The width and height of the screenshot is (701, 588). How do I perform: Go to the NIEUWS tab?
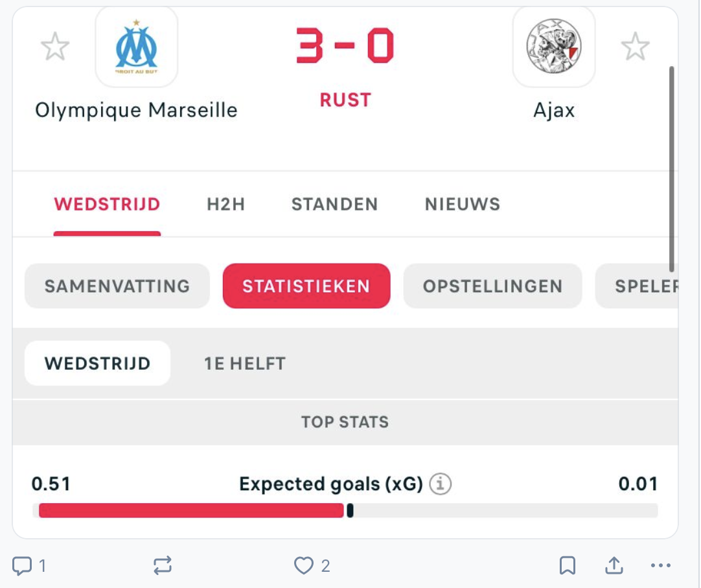click(463, 205)
